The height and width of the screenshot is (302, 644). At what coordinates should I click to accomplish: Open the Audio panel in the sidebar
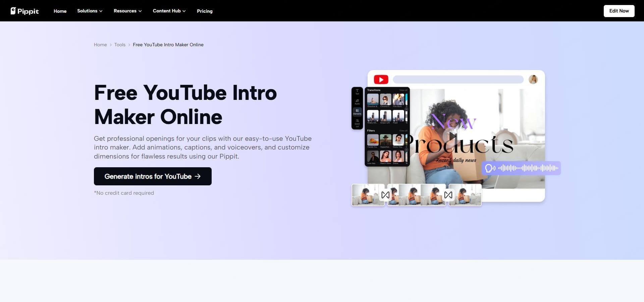pyautogui.click(x=357, y=102)
